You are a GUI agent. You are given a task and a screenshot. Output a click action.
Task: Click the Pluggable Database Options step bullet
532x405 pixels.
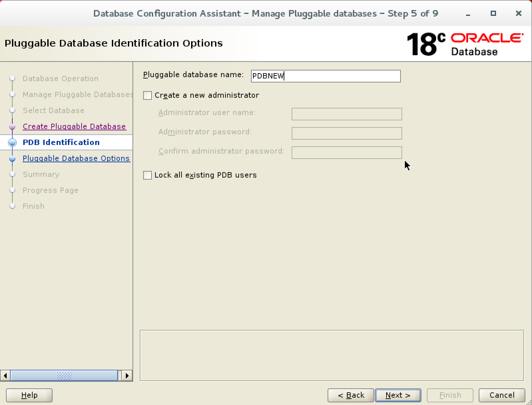coord(12,159)
